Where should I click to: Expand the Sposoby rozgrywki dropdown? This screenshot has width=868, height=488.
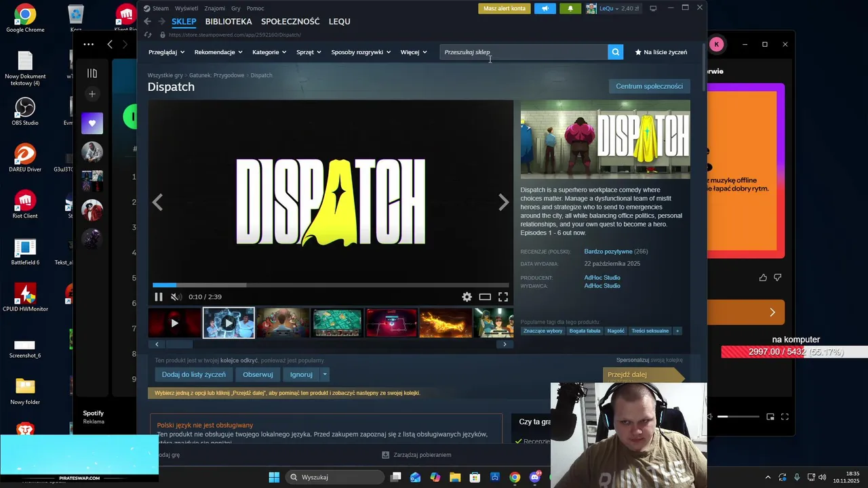[361, 52]
